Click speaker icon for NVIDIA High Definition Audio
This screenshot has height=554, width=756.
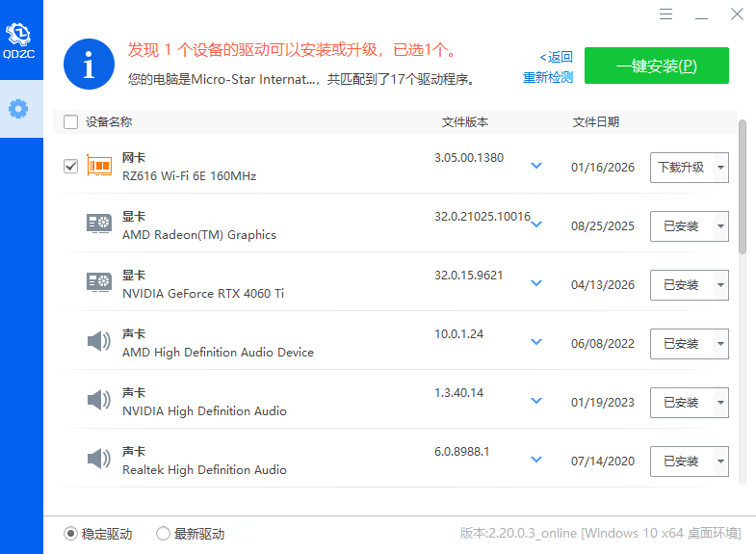pyautogui.click(x=99, y=400)
